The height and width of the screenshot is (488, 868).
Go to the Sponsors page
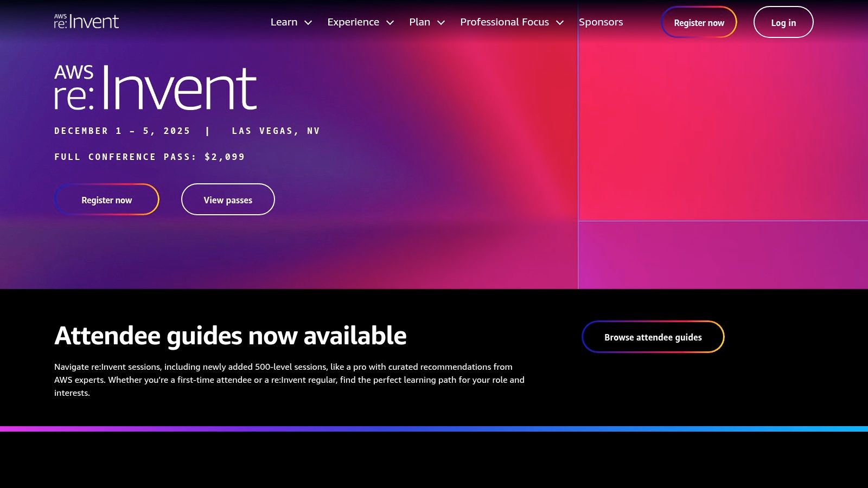[x=601, y=22]
